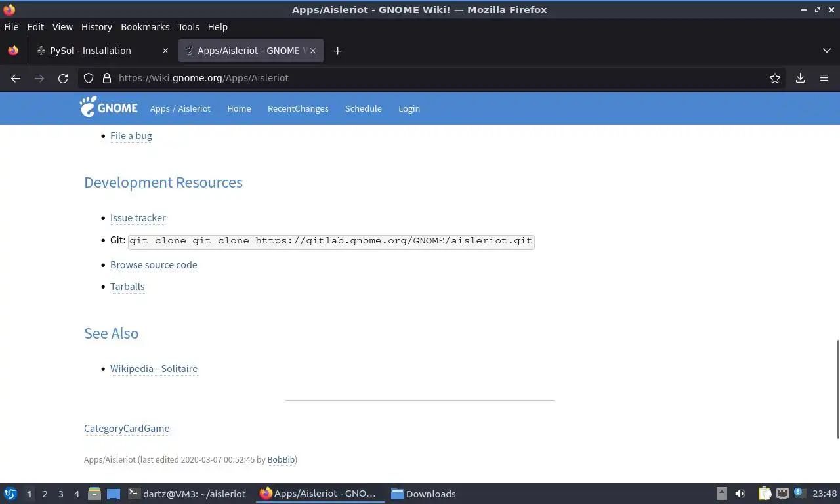Open the View menu
840x504 pixels.
tap(62, 27)
